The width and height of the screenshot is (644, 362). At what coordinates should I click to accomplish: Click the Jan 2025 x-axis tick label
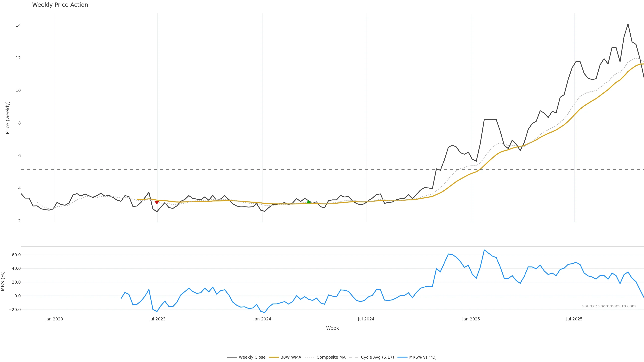tap(471, 319)
